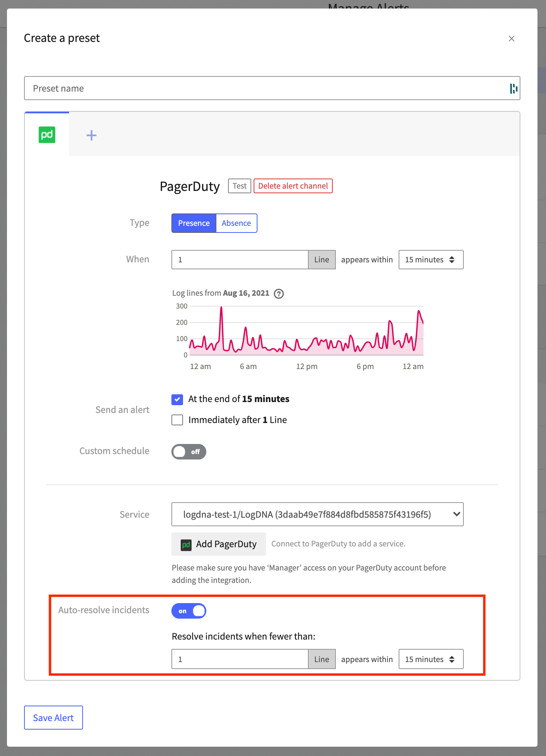This screenshot has width=546, height=756.
Task: Turn off Auto-resolve incidents toggle
Action: pos(189,611)
